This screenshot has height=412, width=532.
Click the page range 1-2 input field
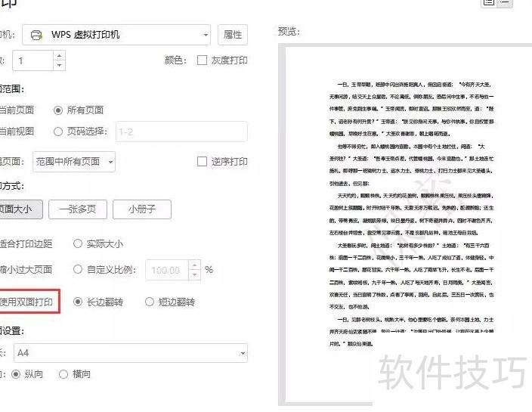[181, 132]
